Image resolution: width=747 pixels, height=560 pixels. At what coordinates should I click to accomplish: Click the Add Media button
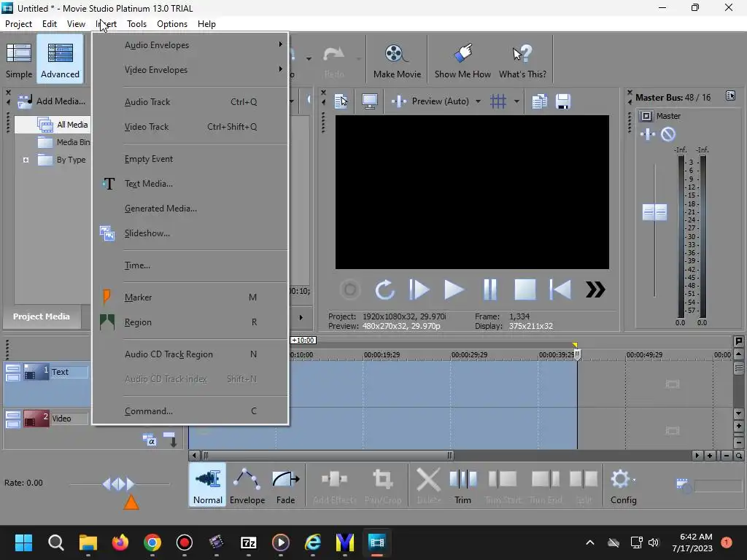pos(52,101)
